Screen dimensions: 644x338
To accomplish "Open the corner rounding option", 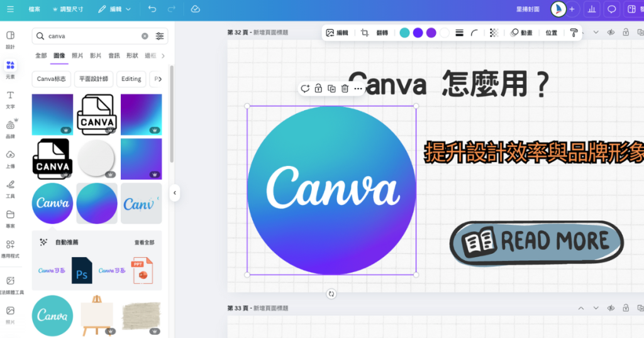I will 474,33.
